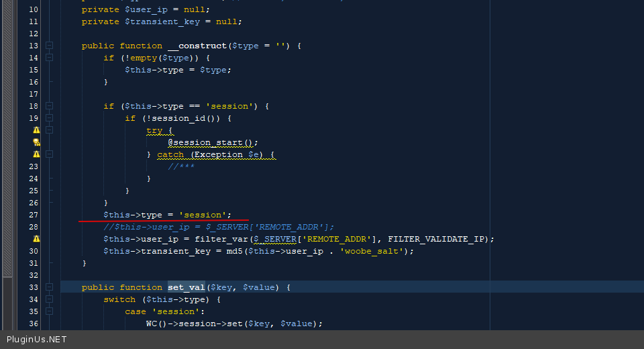Click line number 27 in the gutter

34,215
